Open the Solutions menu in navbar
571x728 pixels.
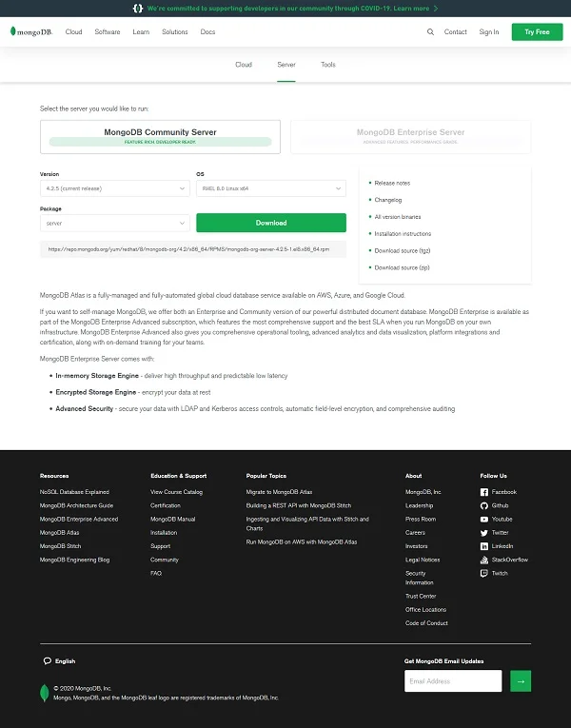175,32
